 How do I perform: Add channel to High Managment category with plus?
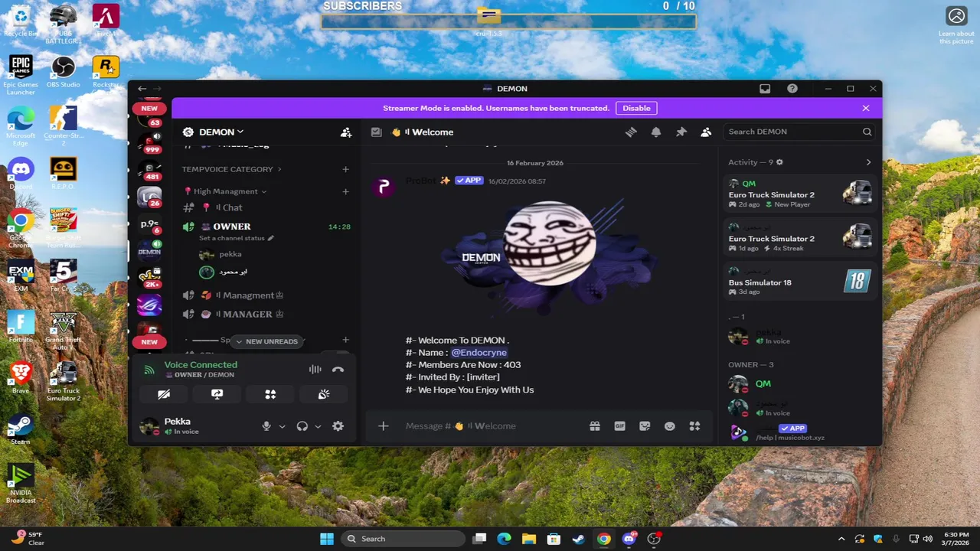[345, 191]
